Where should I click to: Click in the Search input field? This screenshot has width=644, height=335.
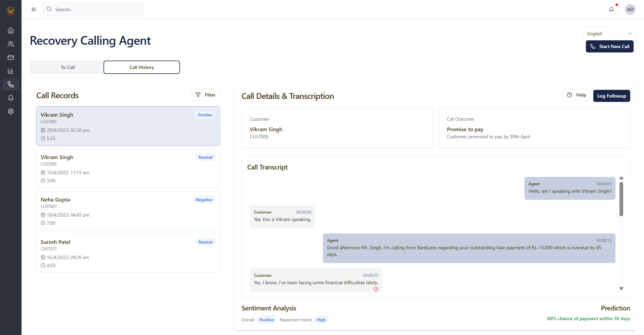click(97, 9)
